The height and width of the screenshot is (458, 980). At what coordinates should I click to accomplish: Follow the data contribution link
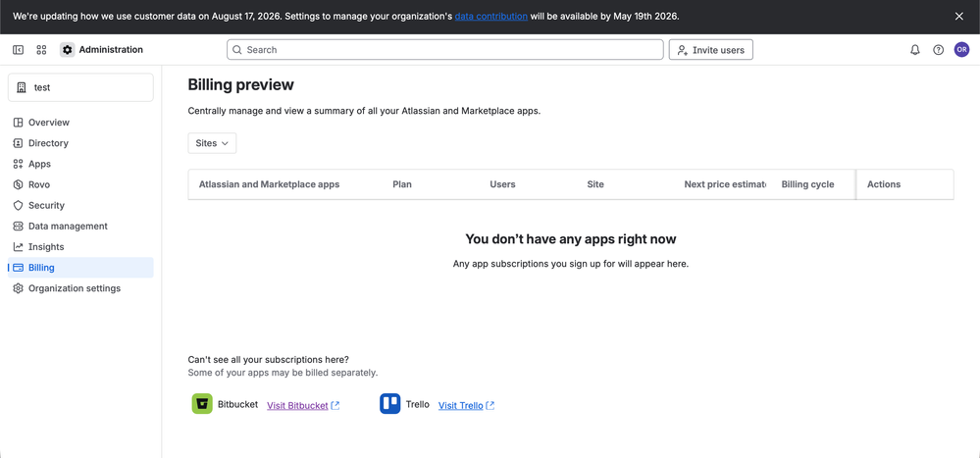point(490,17)
